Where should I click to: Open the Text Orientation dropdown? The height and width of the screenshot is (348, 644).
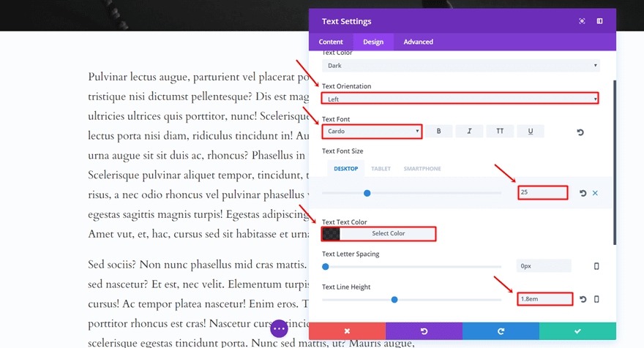click(x=460, y=99)
